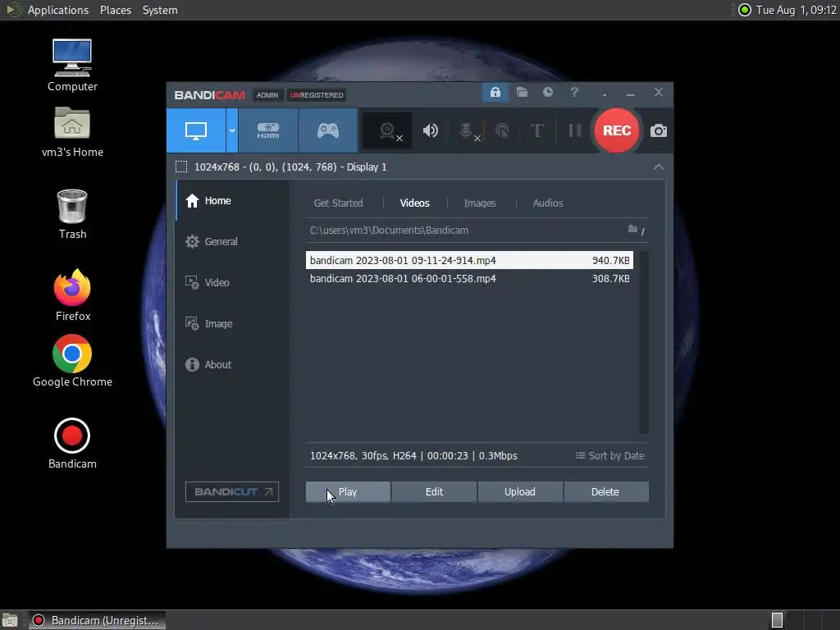
Task: Start recording with the REC button
Action: 617,130
